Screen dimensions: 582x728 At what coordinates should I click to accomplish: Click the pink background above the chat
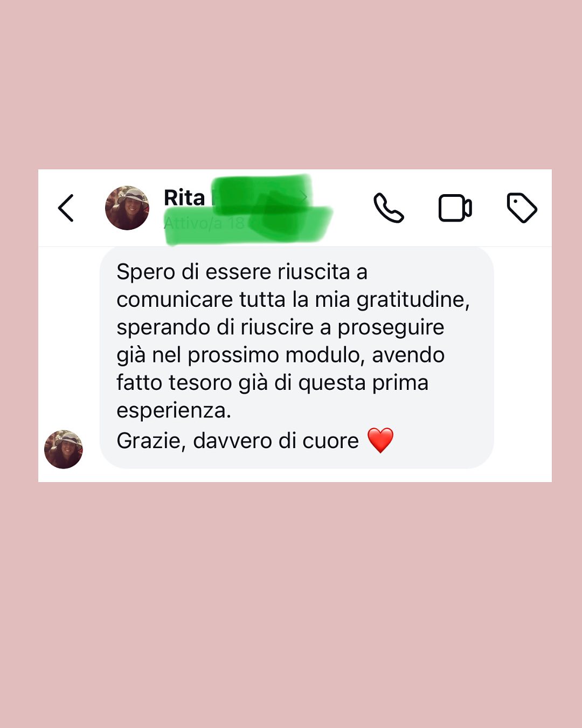pos(291,85)
